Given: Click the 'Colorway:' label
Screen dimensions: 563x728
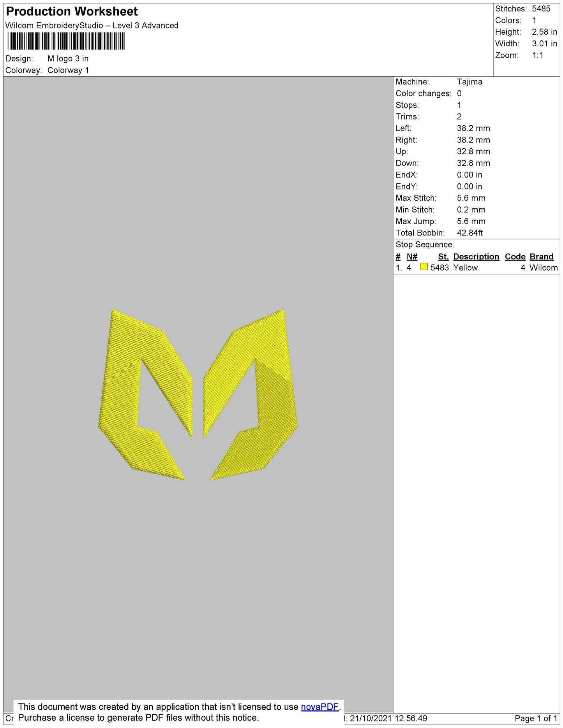Looking at the screenshot, I should [24, 70].
